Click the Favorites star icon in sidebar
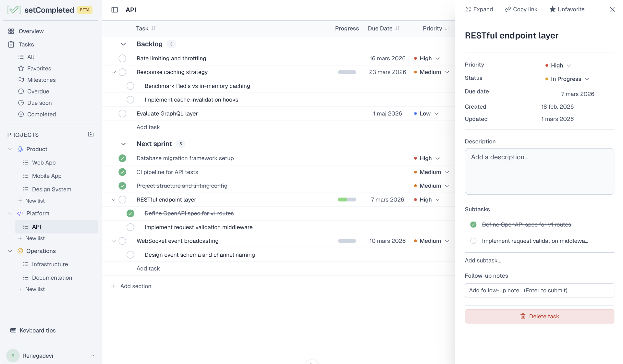This screenshot has height=364, width=623. (21, 68)
